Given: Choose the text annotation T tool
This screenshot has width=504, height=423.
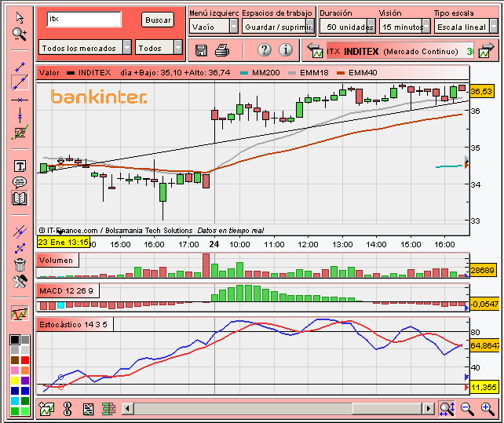Looking at the screenshot, I should [20, 166].
